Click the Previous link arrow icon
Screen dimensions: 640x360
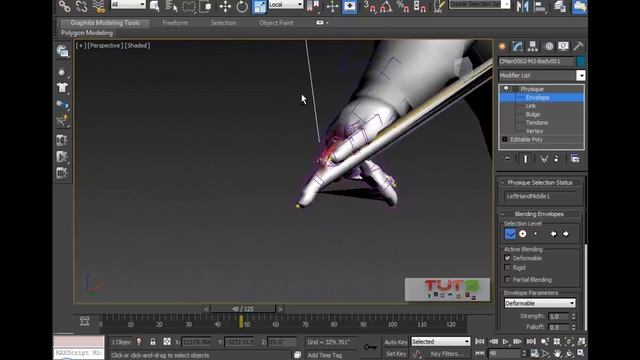(x=553, y=234)
